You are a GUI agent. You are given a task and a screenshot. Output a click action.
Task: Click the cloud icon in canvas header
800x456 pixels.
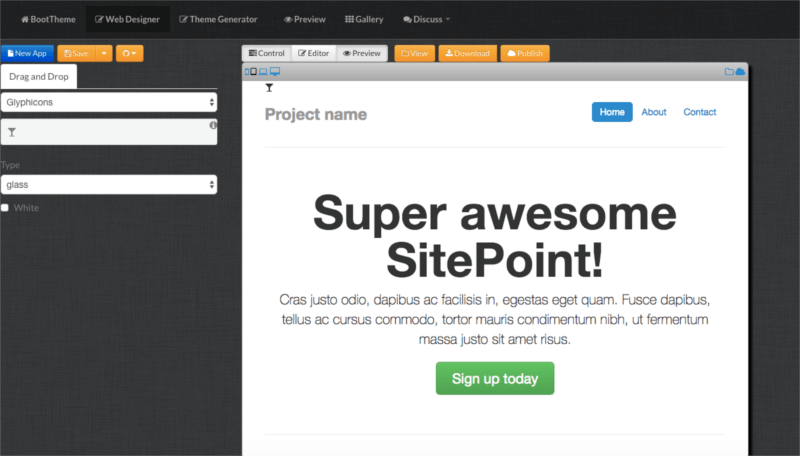pyautogui.click(x=740, y=72)
